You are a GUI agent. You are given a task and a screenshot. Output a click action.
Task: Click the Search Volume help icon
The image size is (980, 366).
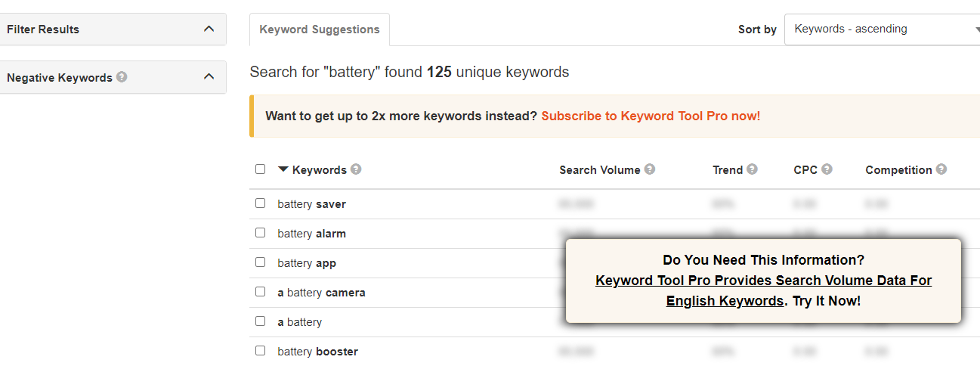[650, 169]
